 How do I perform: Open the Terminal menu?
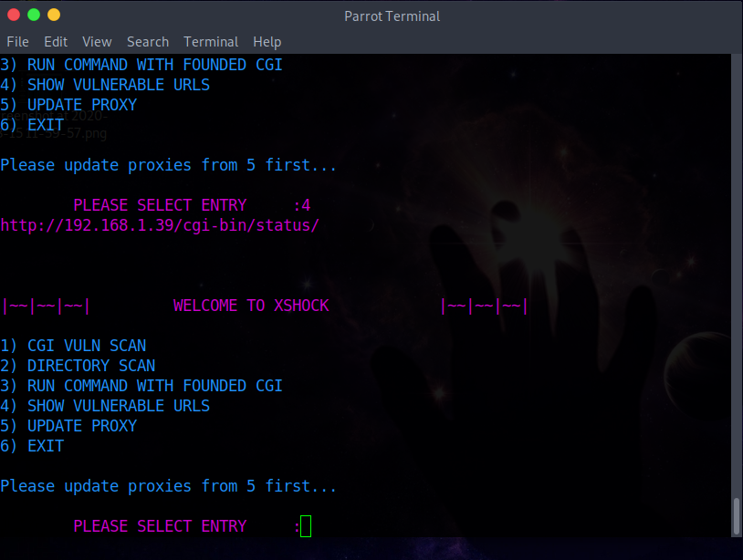(211, 42)
